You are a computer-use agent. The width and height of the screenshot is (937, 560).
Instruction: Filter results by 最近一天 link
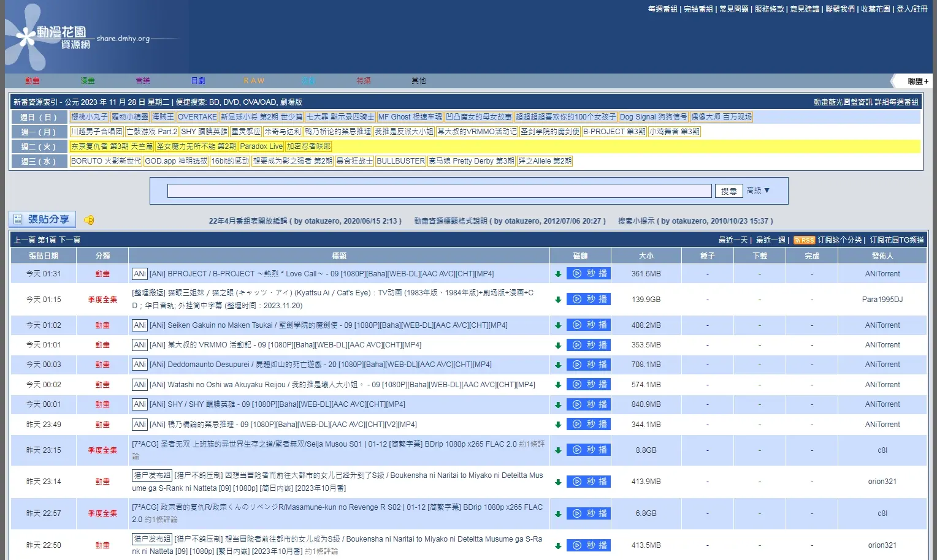733,240
